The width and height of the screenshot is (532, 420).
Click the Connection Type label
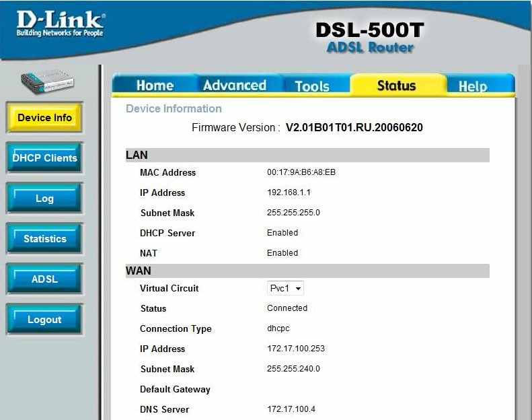176,328
